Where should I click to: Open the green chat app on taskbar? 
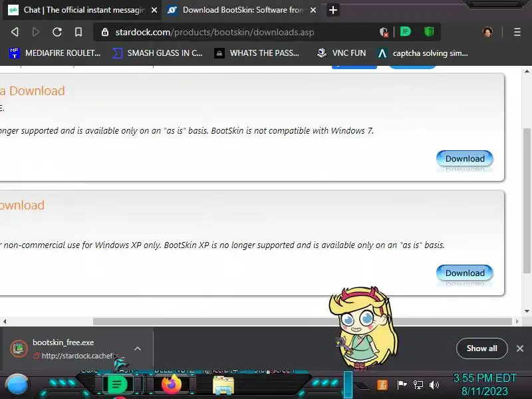tap(117, 385)
